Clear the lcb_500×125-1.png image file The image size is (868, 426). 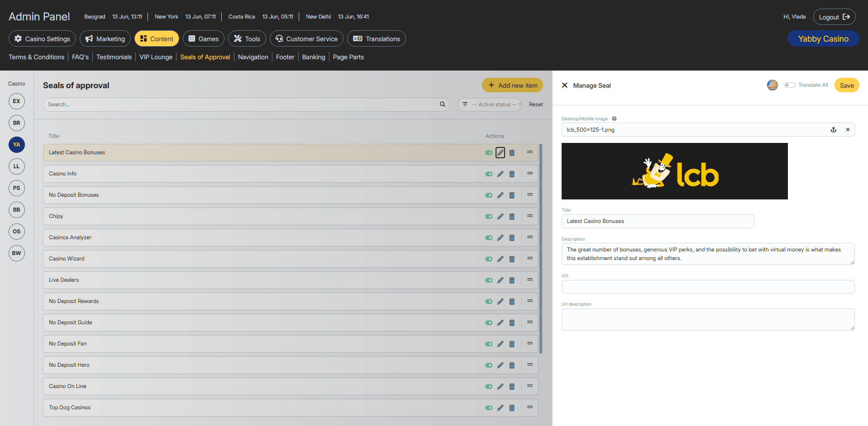pyautogui.click(x=848, y=130)
